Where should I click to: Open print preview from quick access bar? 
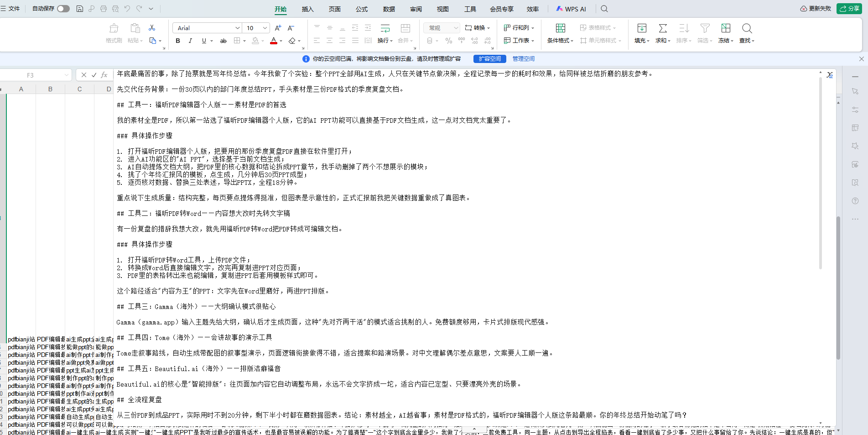(115, 9)
